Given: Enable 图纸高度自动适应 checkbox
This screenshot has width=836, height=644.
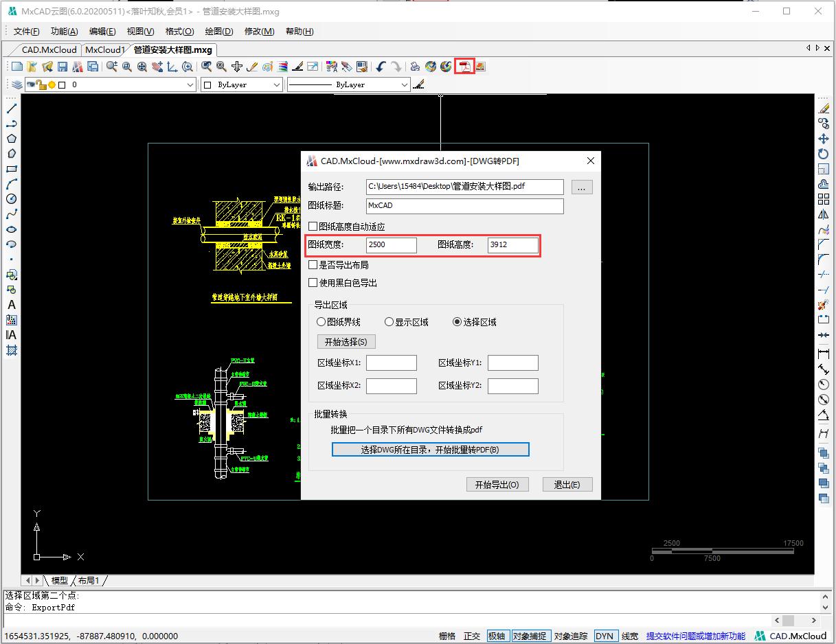Looking at the screenshot, I should click(x=313, y=226).
